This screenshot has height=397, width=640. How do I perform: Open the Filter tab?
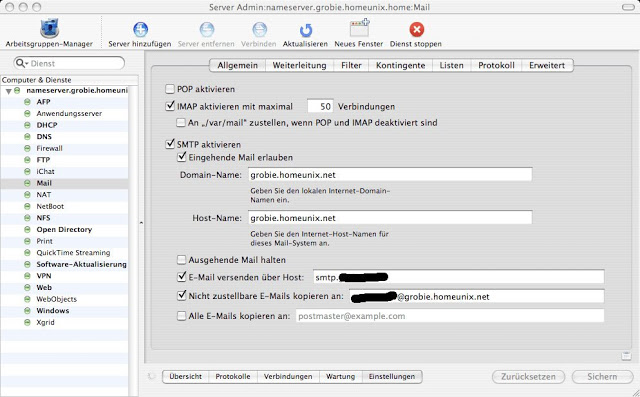click(x=351, y=65)
